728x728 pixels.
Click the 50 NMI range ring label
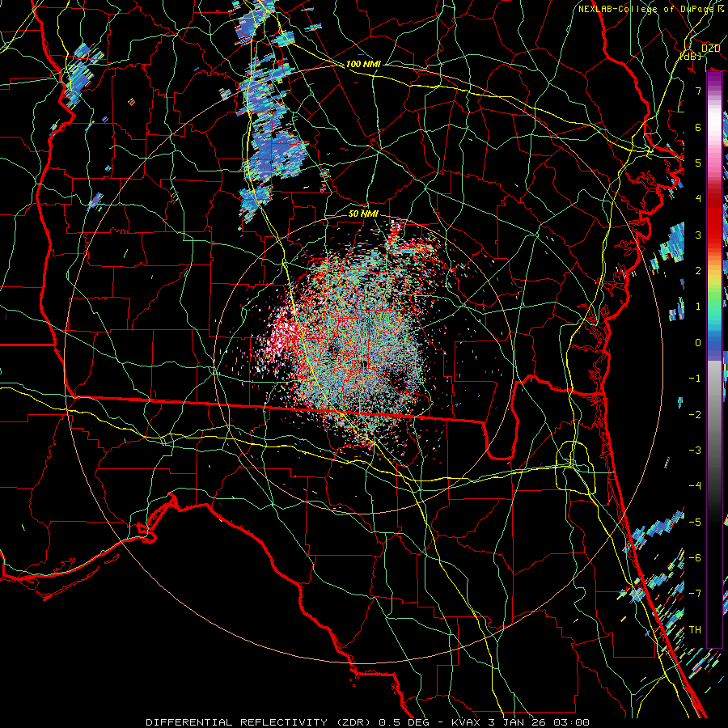point(363,214)
